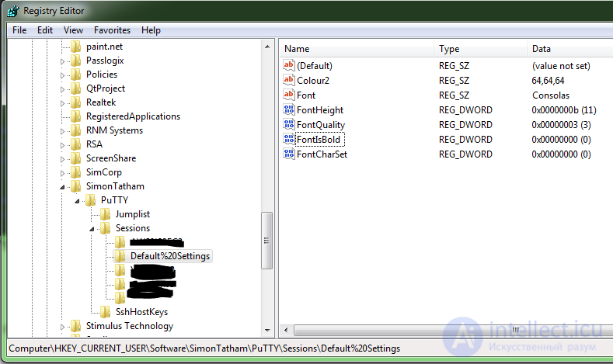Collapse the SimonTatham key
Viewport: 613px width, 364px height.
click(x=63, y=187)
